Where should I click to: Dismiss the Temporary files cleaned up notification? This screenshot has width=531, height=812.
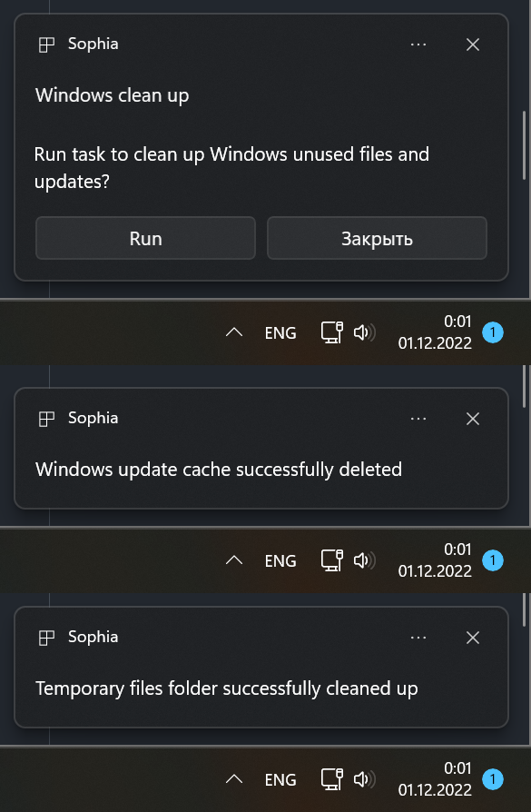[473, 638]
